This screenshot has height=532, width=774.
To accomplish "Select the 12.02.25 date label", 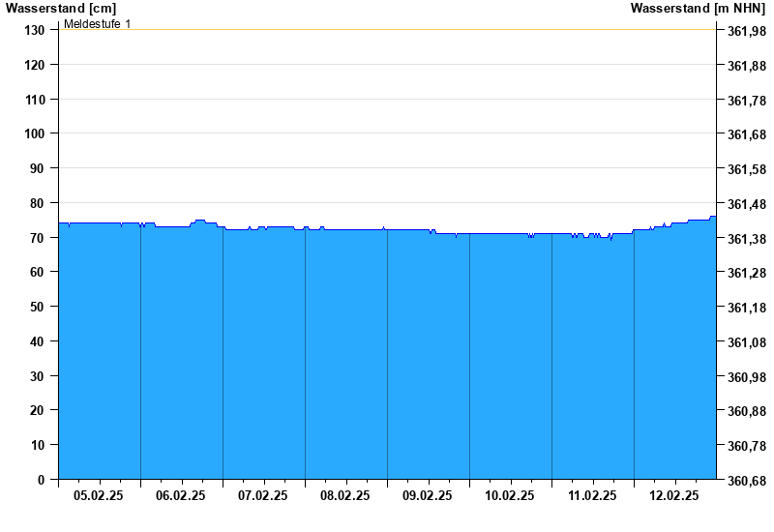I will click(x=674, y=495).
